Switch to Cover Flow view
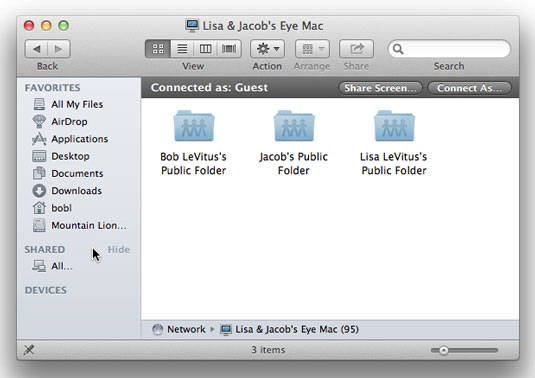The width and height of the screenshot is (535, 378). [x=229, y=49]
